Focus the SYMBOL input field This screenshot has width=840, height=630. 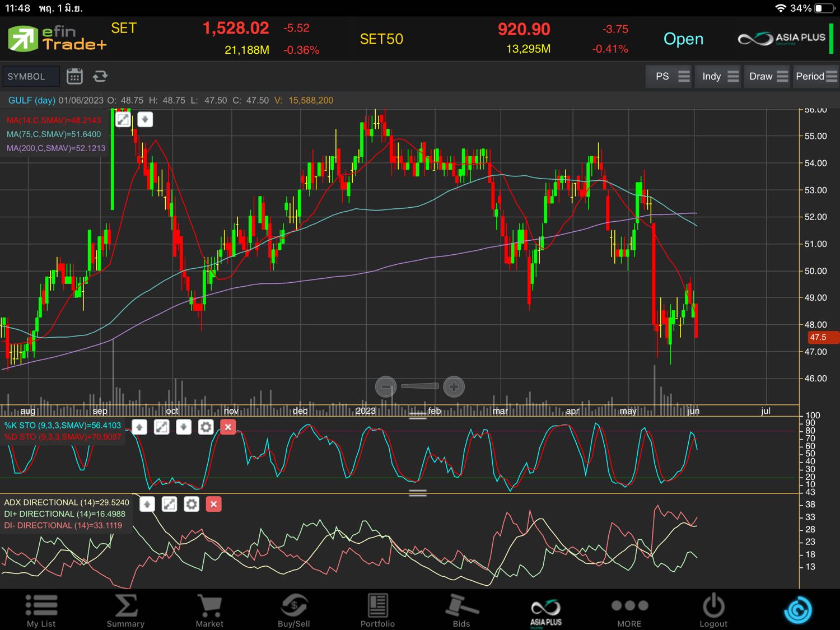click(31, 76)
